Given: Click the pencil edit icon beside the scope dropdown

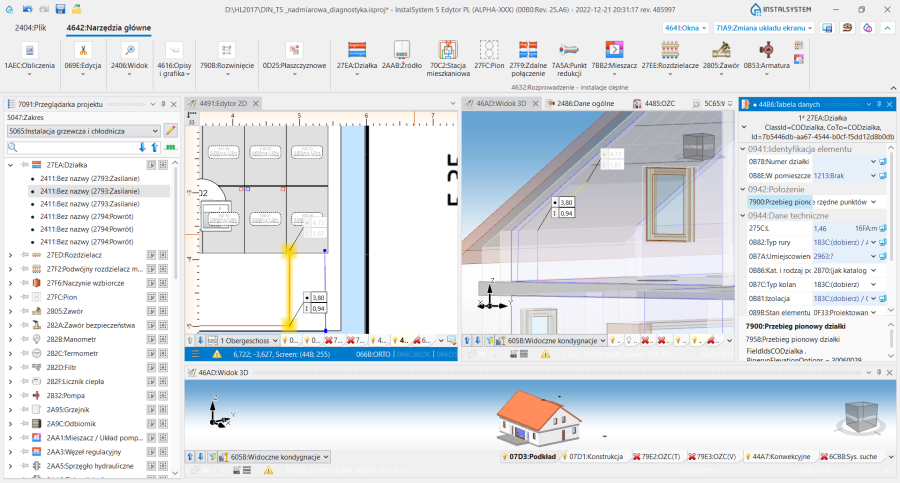Looking at the screenshot, I should [170, 130].
